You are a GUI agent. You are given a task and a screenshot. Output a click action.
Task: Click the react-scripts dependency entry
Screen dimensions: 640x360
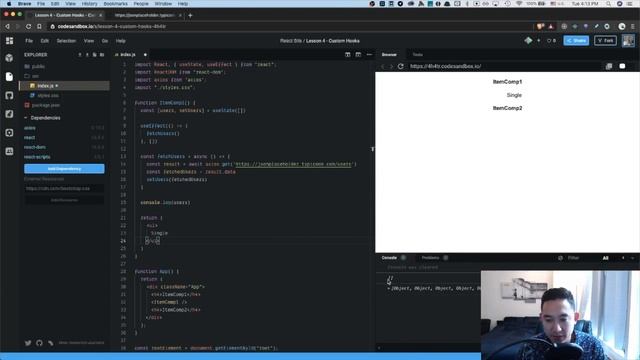click(x=37, y=157)
